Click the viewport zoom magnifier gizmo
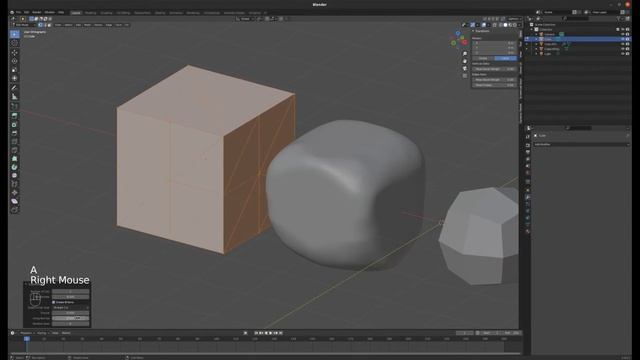This screenshot has height=360, width=640. [x=465, y=53]
